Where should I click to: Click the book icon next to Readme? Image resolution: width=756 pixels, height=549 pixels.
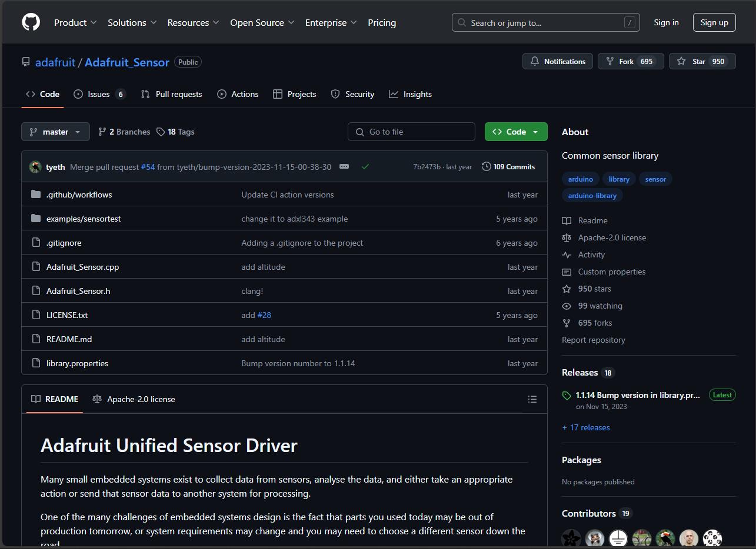pyautogui.click(x=567, y=220)
